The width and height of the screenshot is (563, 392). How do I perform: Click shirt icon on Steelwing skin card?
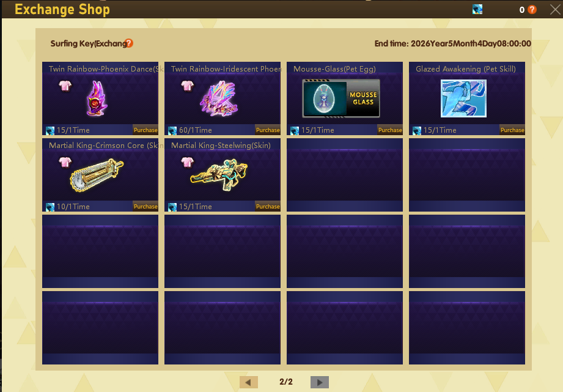click(x=187, y=163)
